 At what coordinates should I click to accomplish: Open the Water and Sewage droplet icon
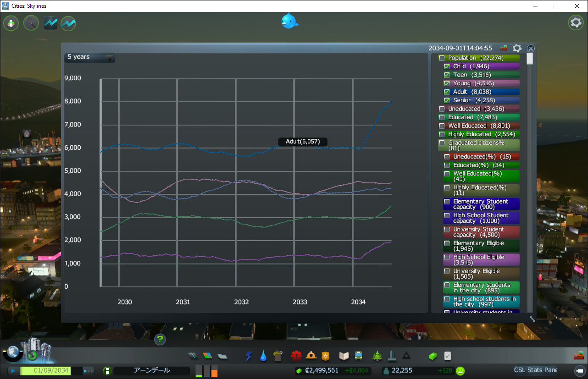(x=263, y=356)
